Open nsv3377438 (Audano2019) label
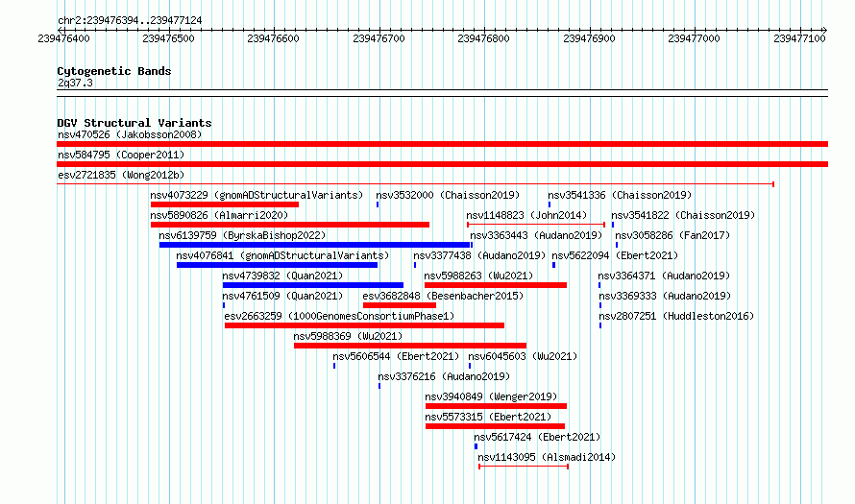855x504 pixels. [x=479, y=255]
